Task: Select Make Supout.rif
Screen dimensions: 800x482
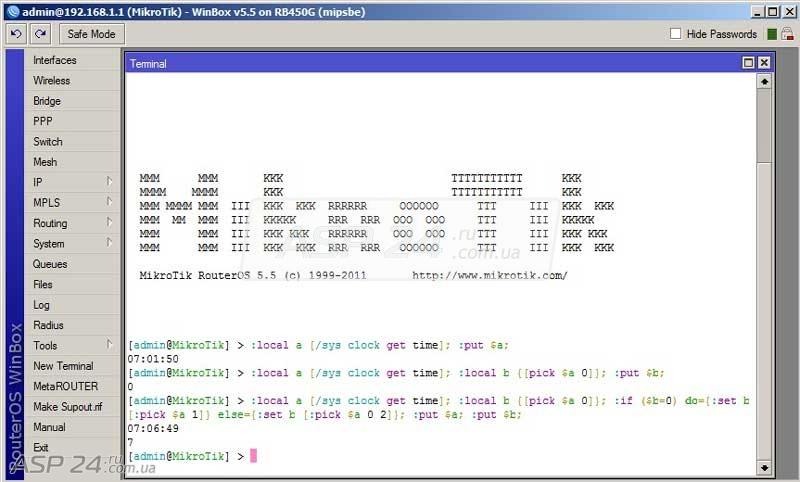Action: click(72, 407)
